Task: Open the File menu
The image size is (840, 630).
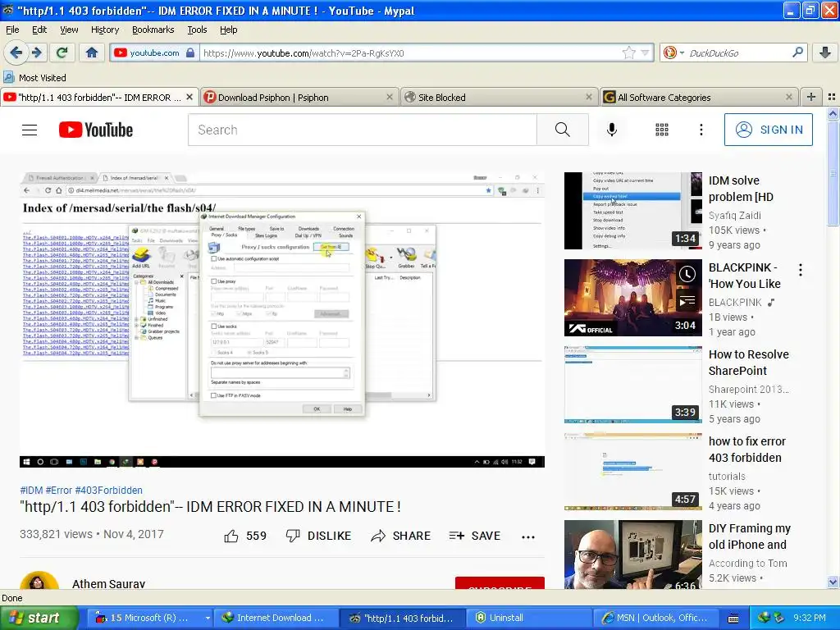Action: pos(12,30)
